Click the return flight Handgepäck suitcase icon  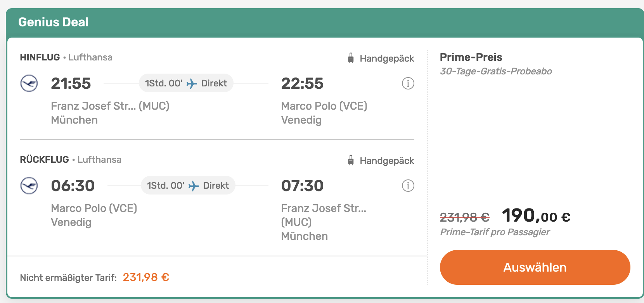[351, 160]
